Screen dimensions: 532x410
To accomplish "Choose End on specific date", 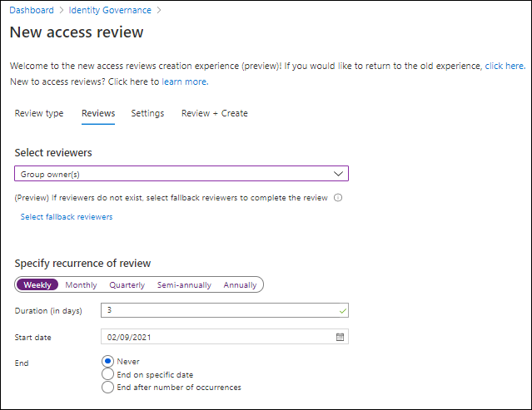I will (x=107, y=374).
